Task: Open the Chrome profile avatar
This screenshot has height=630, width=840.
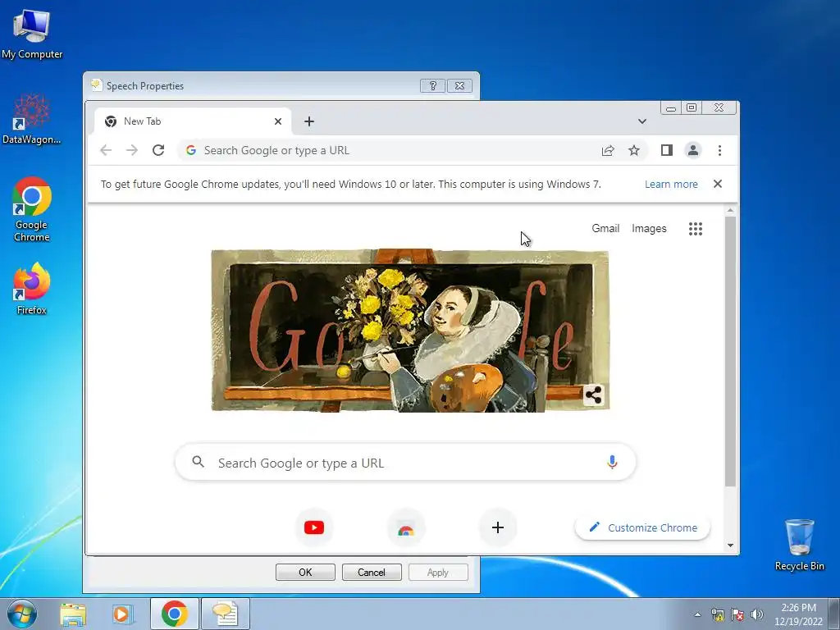Action: click(x=692, y=151)
